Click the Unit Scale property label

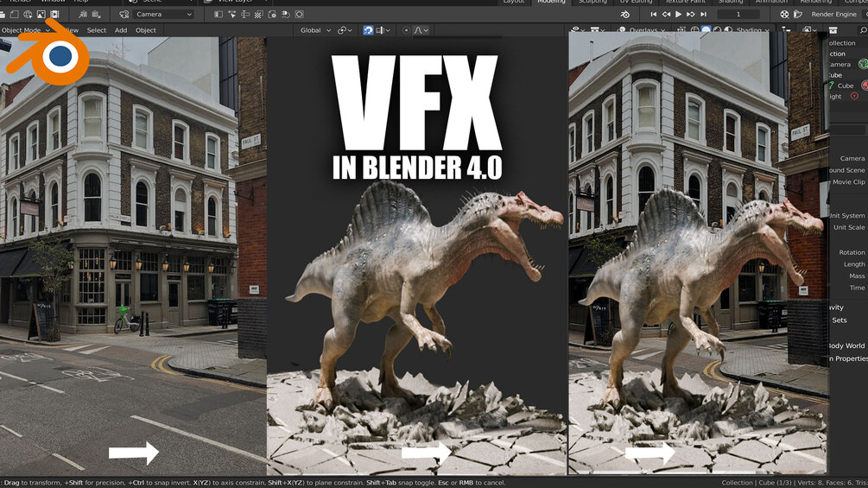click(x=849, y=227)
